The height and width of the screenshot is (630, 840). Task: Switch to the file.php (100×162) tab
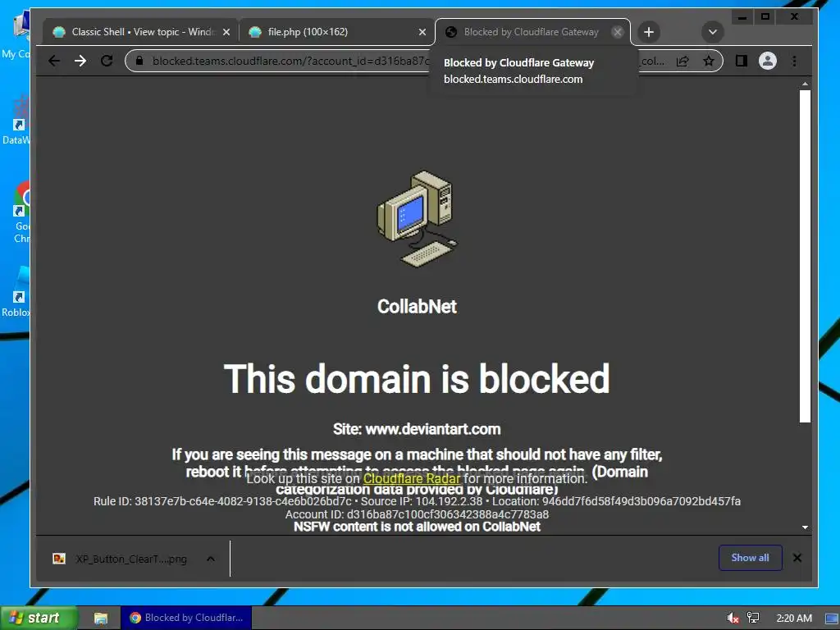pos(336,32)
